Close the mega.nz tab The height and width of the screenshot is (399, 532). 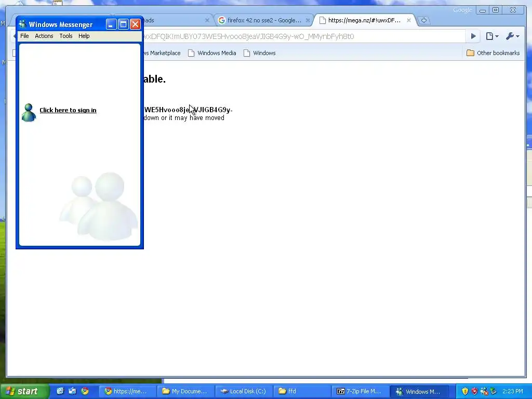(409, 20)
